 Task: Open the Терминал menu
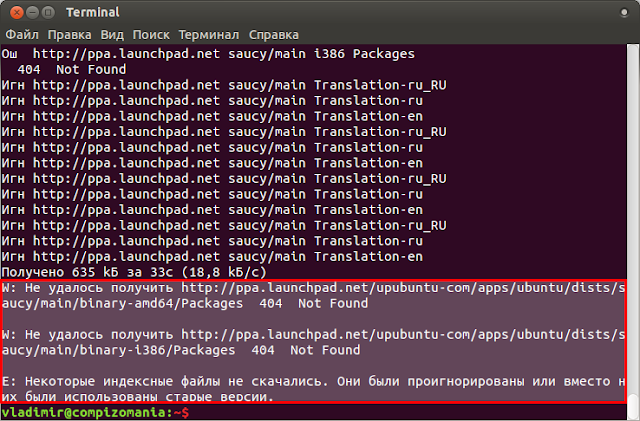[x=209, y=35]
